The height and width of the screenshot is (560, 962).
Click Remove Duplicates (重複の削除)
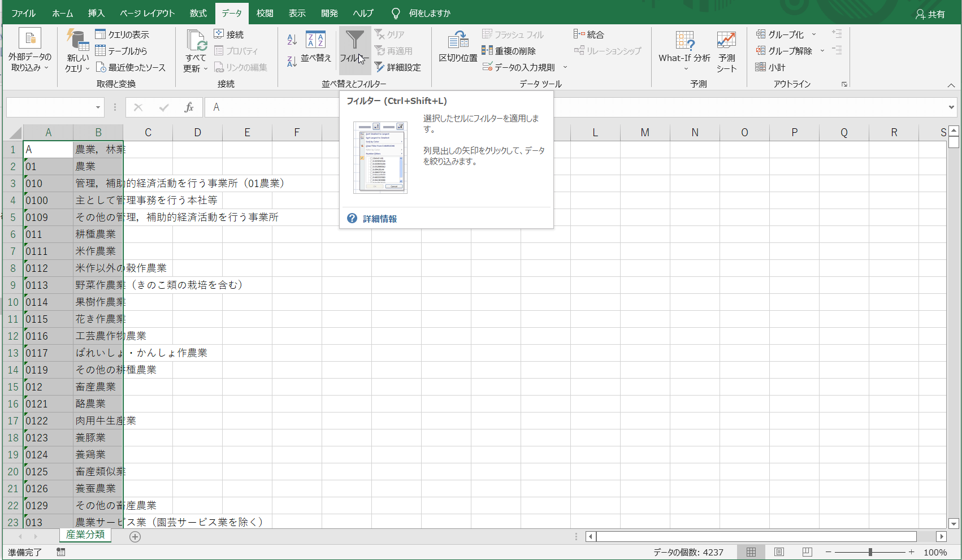pos(509,51)
